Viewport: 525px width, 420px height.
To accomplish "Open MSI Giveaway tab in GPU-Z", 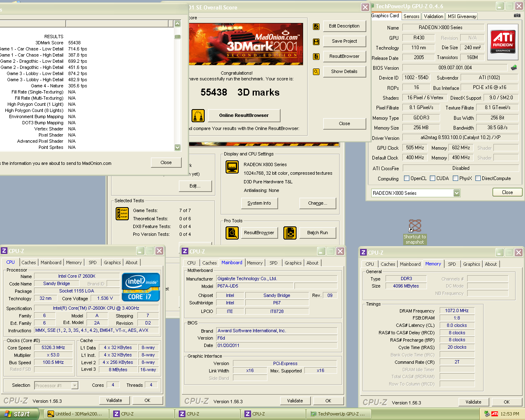I will click(x=462, y=16).
